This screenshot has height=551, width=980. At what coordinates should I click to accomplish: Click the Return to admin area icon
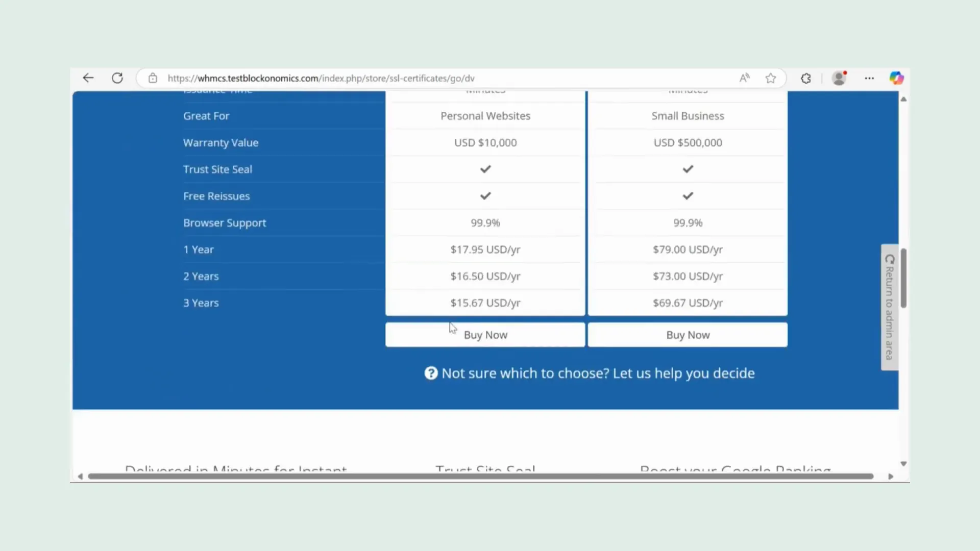coord(890,258)
